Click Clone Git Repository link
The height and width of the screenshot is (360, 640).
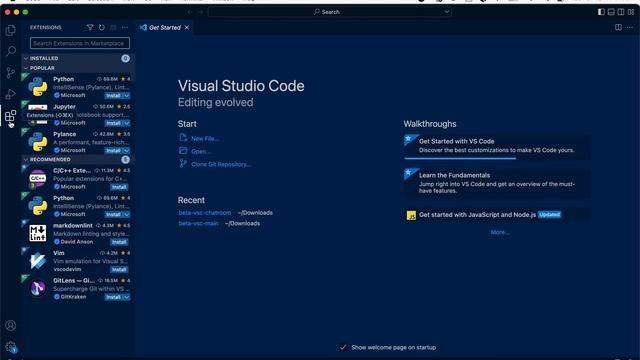(221, 164)
